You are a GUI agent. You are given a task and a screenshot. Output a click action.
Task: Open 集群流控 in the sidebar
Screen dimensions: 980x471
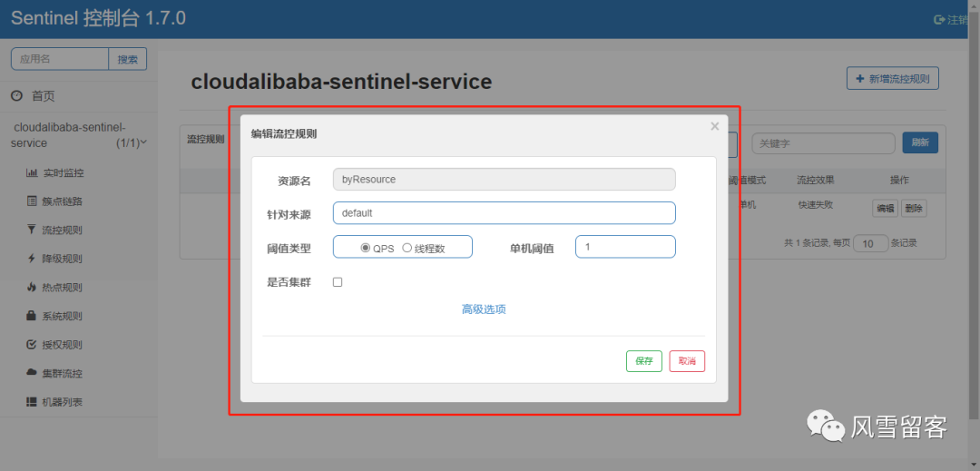62,374
